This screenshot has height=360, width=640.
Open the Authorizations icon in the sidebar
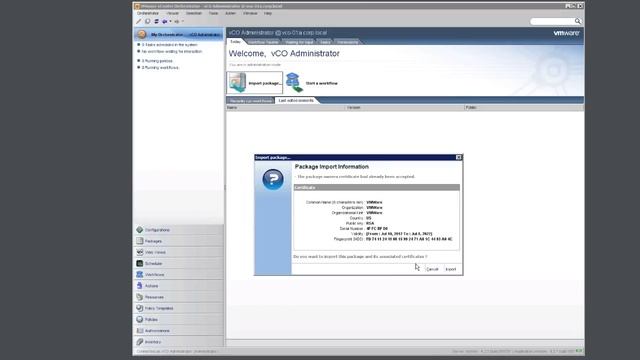[140, 331]
